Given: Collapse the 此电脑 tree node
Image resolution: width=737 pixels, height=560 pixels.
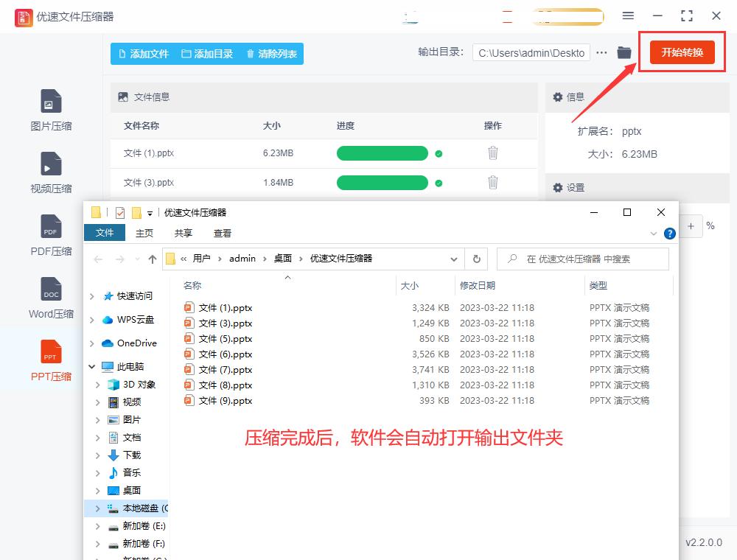Looking at the screenshot, I should pyautogui.click(x=91, y=366).
